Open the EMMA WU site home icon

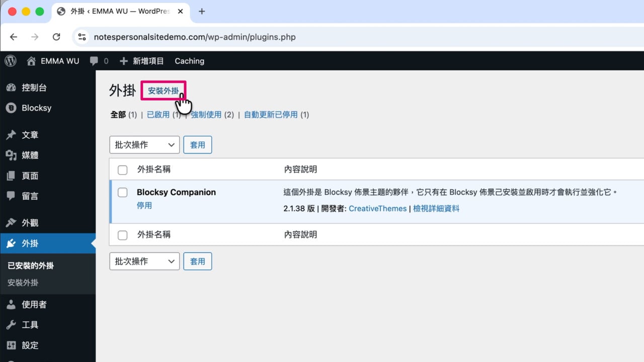click(x=31, y=61)
